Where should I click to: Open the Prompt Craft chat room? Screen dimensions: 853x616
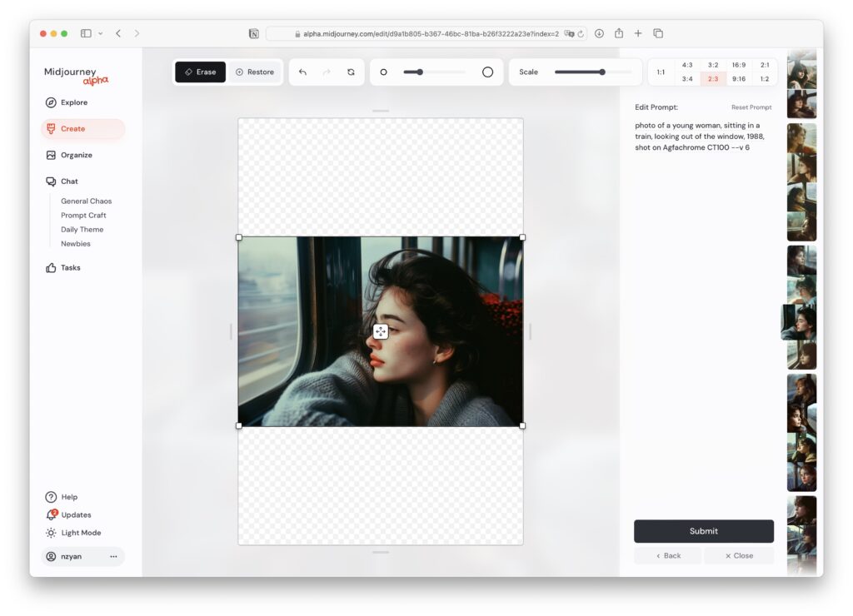(x=83, y=216)
